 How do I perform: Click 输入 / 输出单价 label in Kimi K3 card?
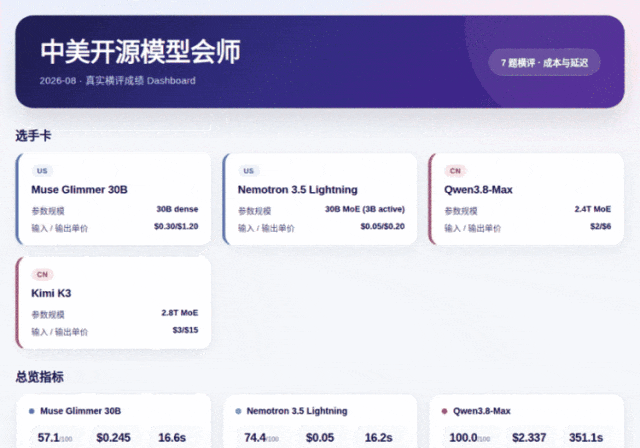click(60, 332)
